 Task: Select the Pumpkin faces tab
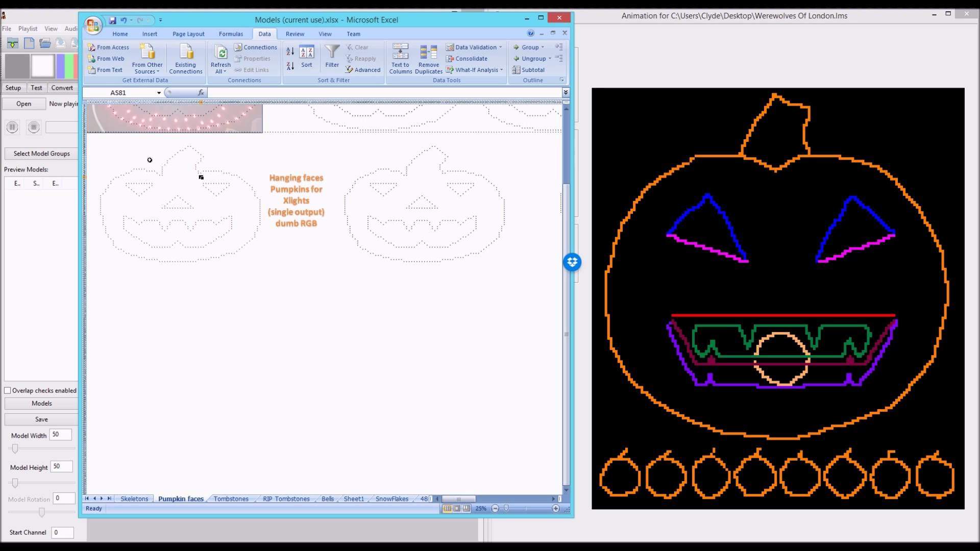point(180,498)
